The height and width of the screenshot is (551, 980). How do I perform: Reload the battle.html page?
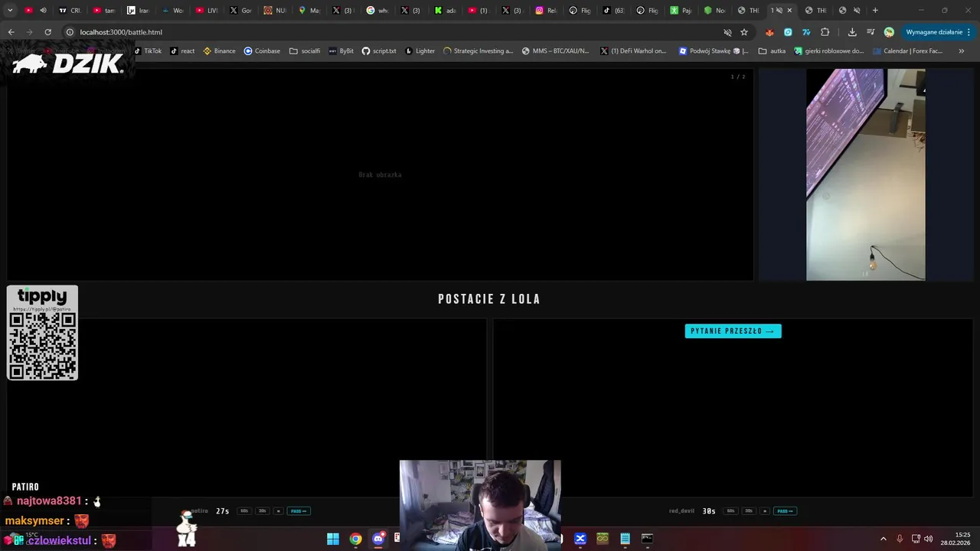click(x=47, y=32)
